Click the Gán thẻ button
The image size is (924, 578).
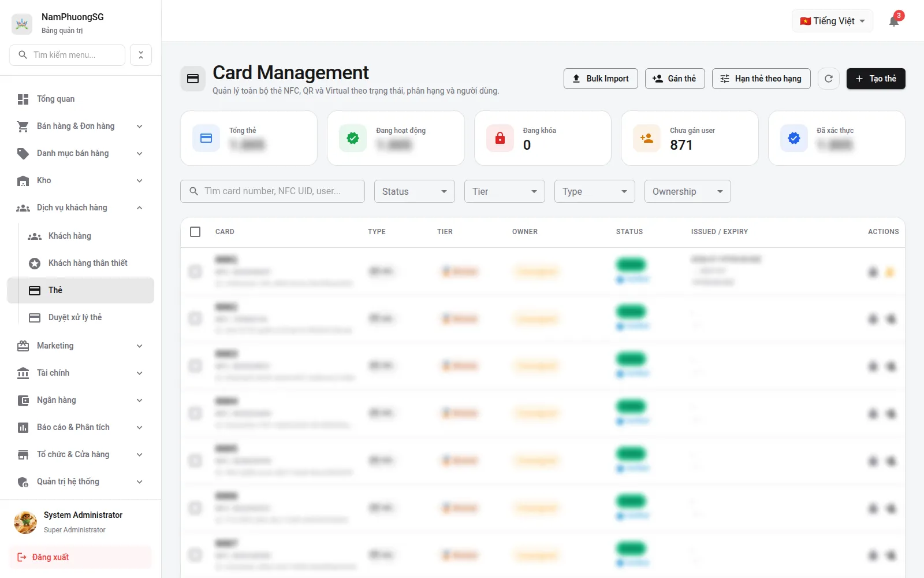pos(675,79)
